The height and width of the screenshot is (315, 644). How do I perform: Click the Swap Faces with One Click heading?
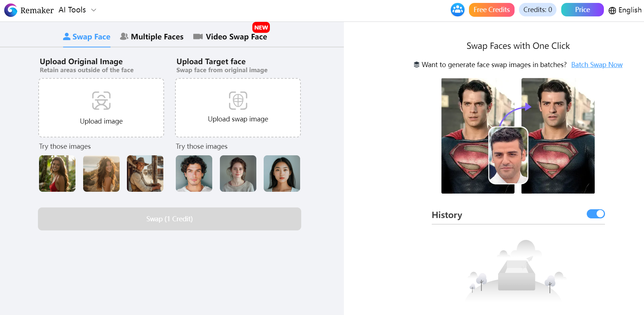518,46
